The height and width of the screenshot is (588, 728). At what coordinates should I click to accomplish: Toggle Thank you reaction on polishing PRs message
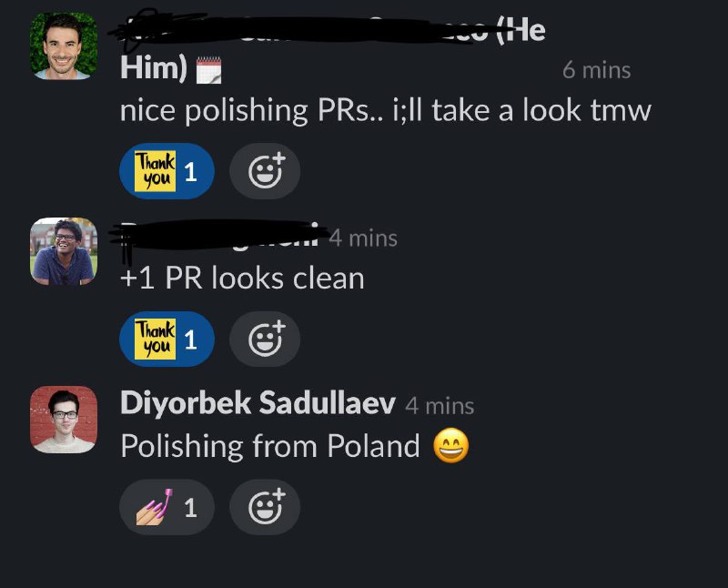tap(167, 171)
